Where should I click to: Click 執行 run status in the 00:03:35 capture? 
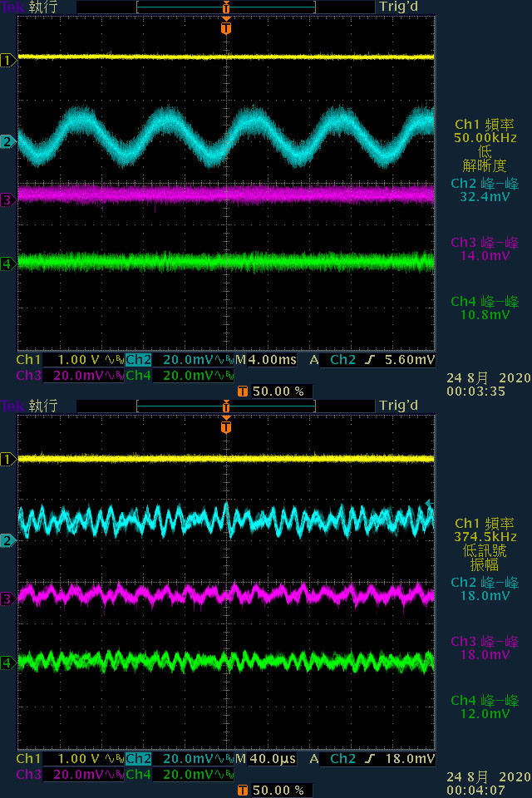point(43,7)
